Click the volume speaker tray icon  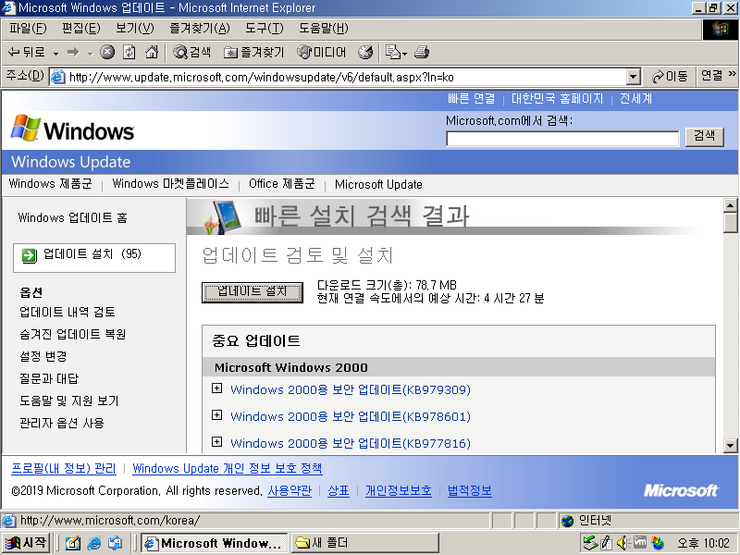click(x=623, y=543)
